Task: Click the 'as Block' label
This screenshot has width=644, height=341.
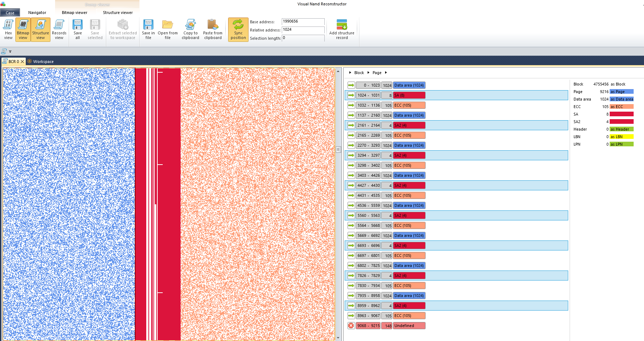Action: 618,84
